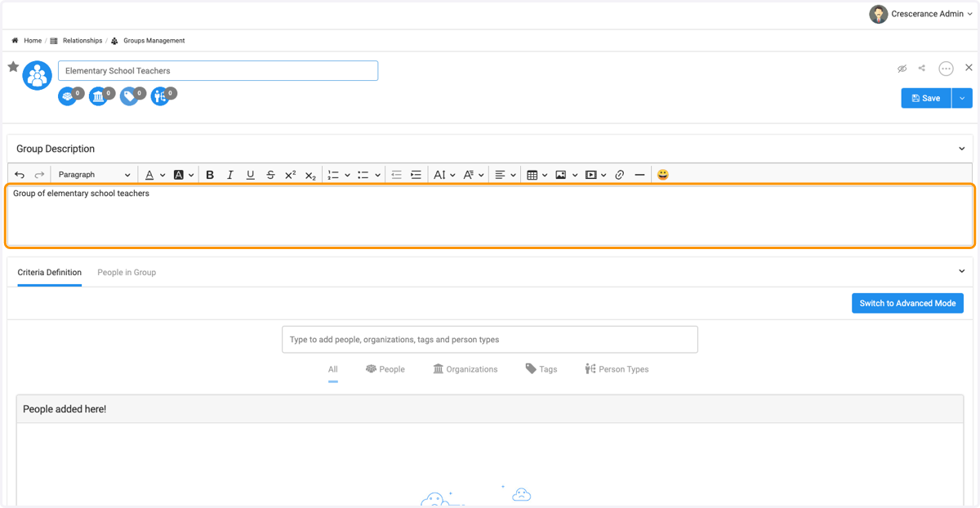Click the undo arrow in the editor toolbar
980x508 pixels.
tap(20, 175)
